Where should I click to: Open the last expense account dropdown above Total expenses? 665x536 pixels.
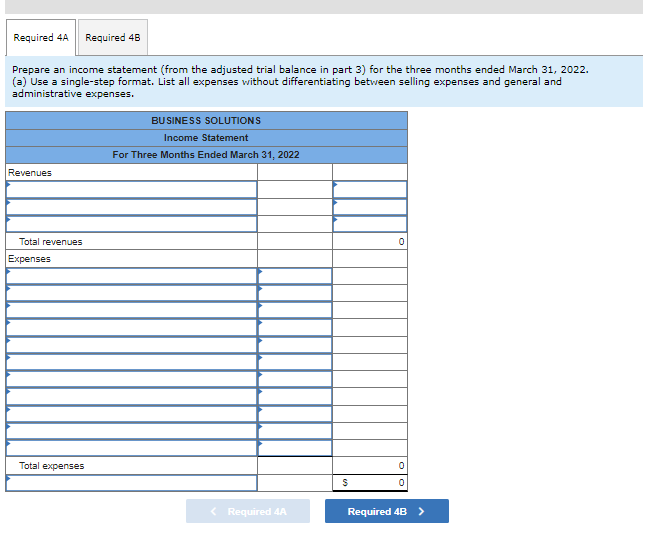pos(131,448)
